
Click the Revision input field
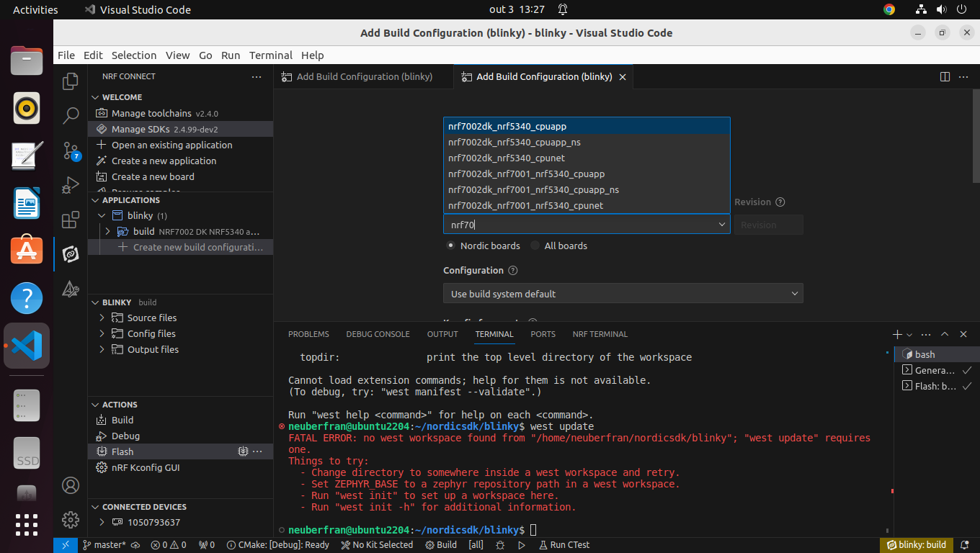coord(768,225)
